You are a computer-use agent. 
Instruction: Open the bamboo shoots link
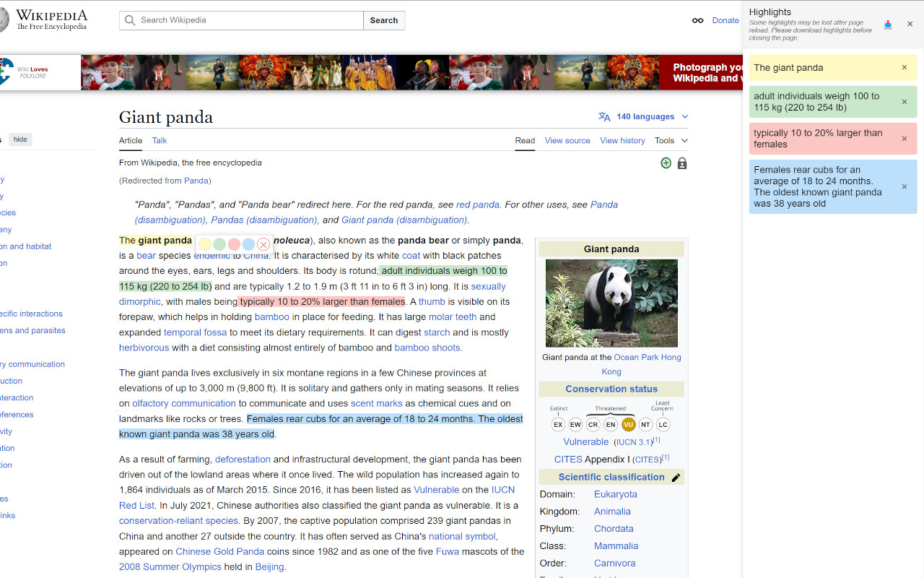coord(427,348)
